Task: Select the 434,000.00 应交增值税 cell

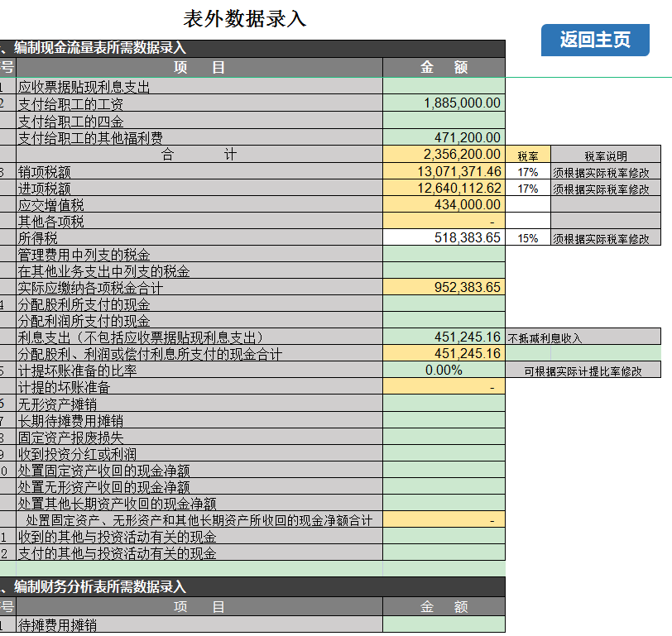Action: coord(444,204)
